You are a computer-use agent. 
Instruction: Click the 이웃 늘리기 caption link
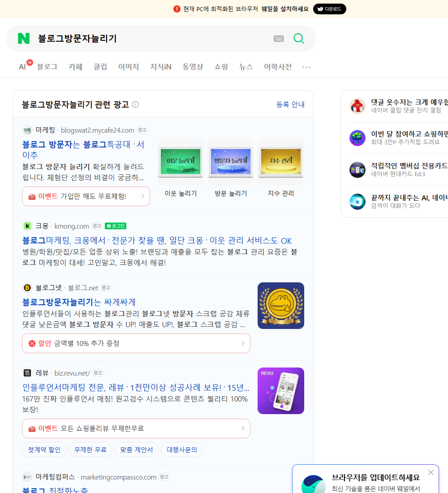coord(181,193)
